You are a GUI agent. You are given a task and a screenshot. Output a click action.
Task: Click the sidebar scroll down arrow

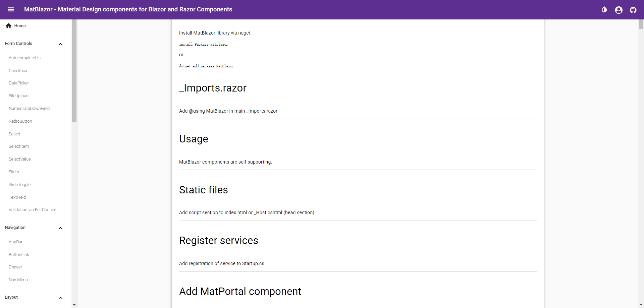pos(74,305)
